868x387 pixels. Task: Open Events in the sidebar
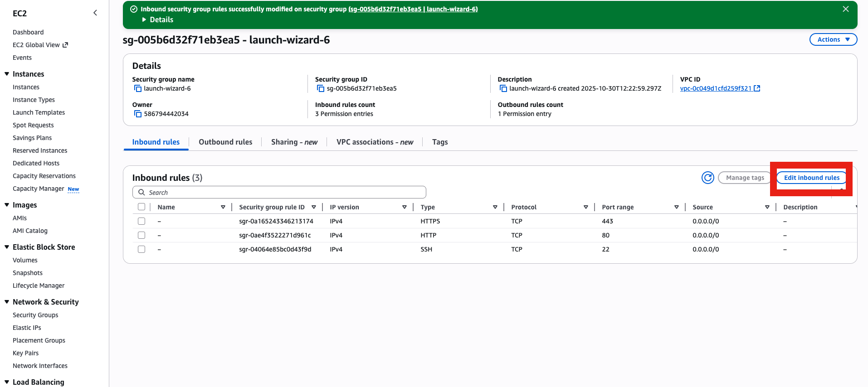click(x=22, y=58)
